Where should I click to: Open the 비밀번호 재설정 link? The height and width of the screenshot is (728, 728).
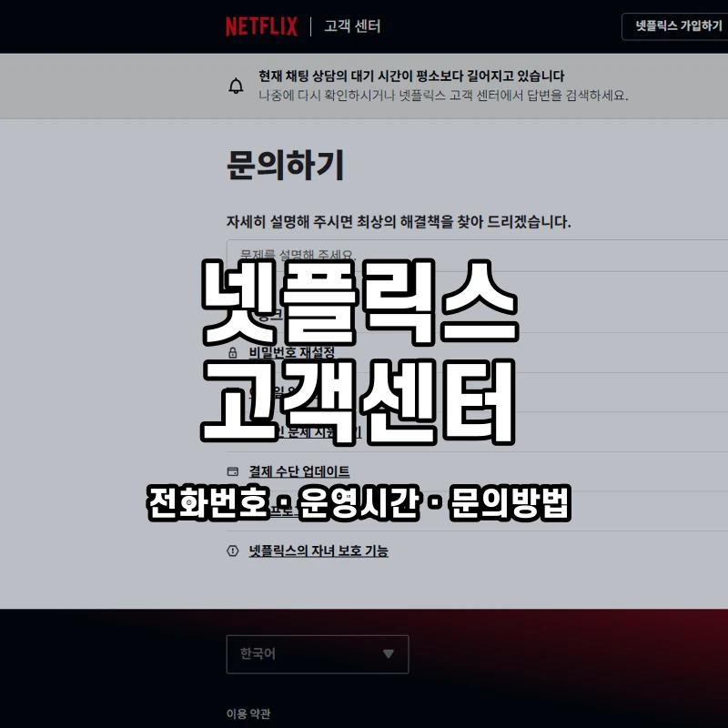pos(291,352)
